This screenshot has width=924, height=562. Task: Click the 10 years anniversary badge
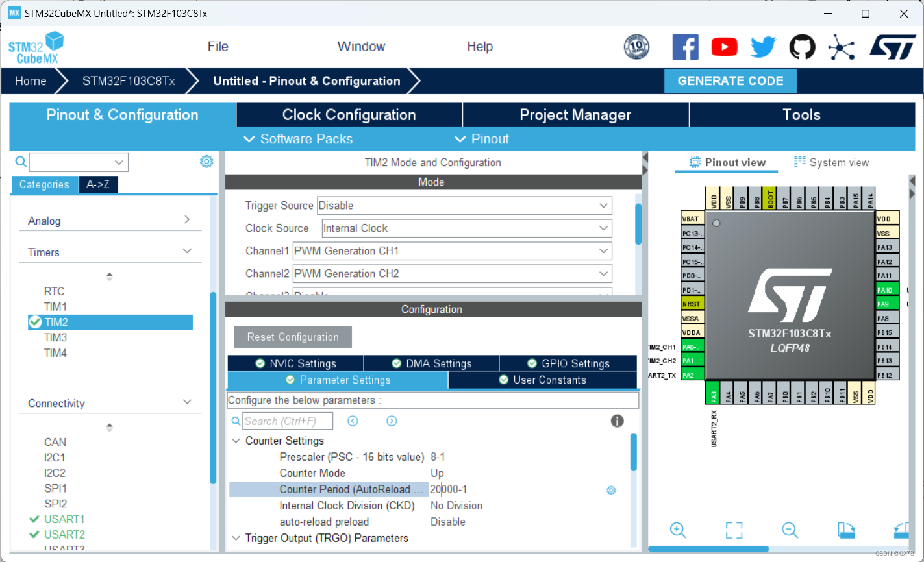[x=636, y=47]
